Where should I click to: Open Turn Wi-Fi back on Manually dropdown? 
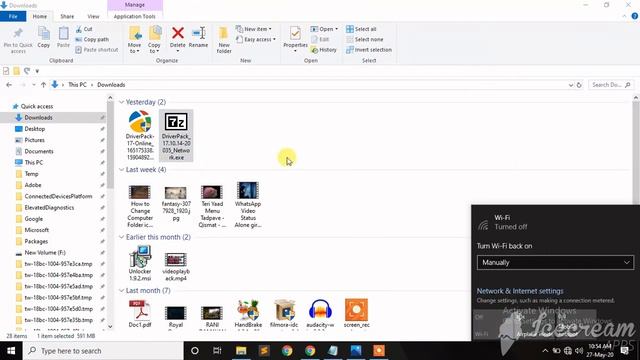(555, 262)
